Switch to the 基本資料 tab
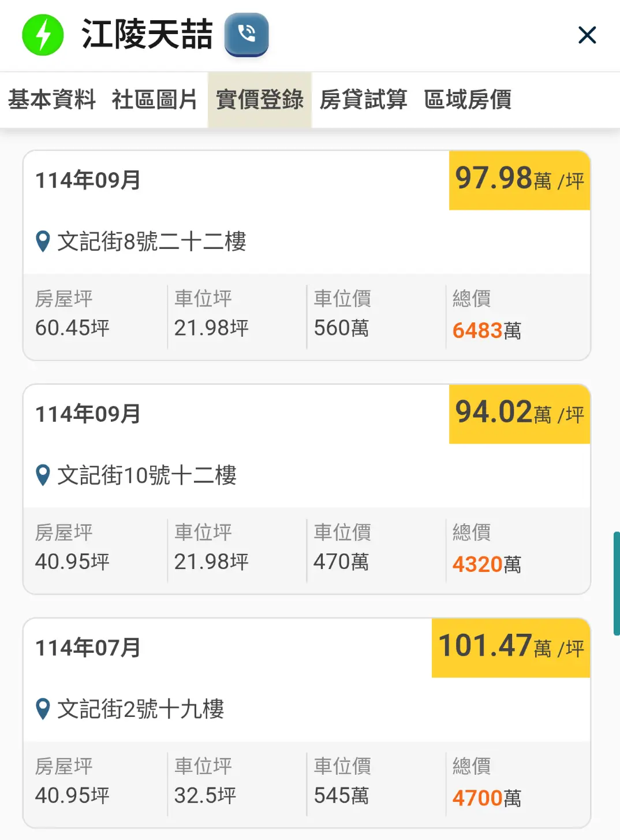 pos(52,99)
